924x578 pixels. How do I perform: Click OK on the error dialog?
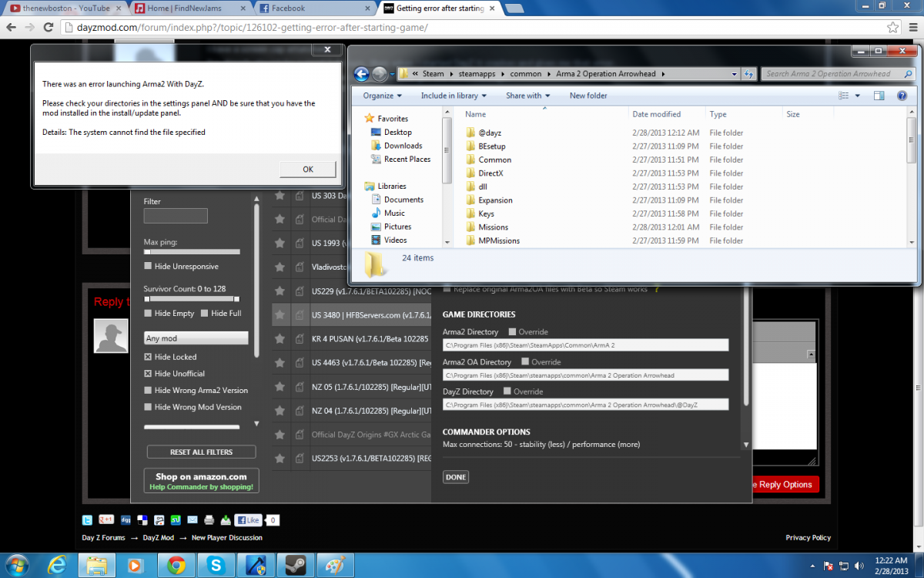(x=307, y=170)
